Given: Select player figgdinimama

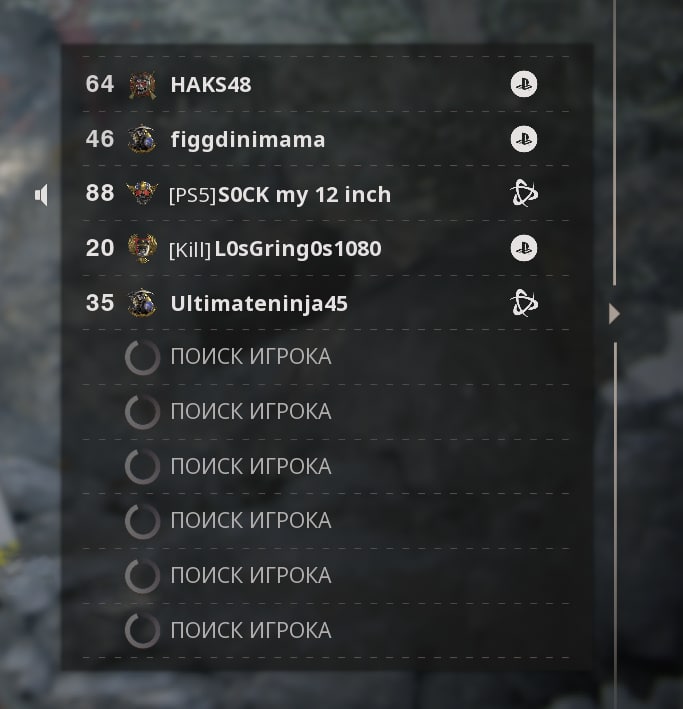Looking at the screenshot, I should tap(326, 139).
